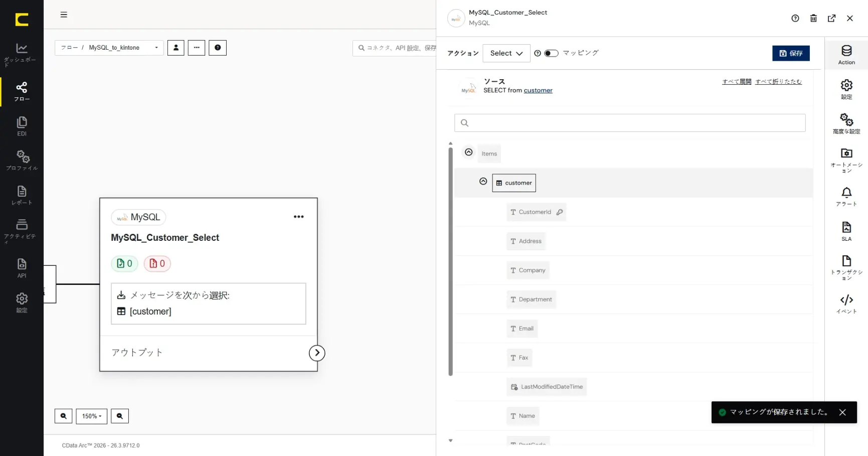This screenshot has height=456, width=868.
Task: Go to the Flows section
Action: (x=22, y=92)
